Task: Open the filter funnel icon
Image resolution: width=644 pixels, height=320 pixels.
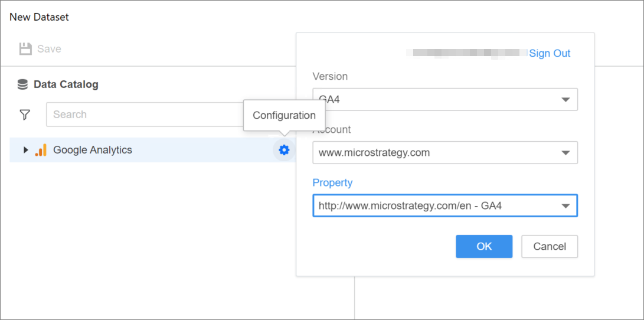Action: click(x=25, y=115)
